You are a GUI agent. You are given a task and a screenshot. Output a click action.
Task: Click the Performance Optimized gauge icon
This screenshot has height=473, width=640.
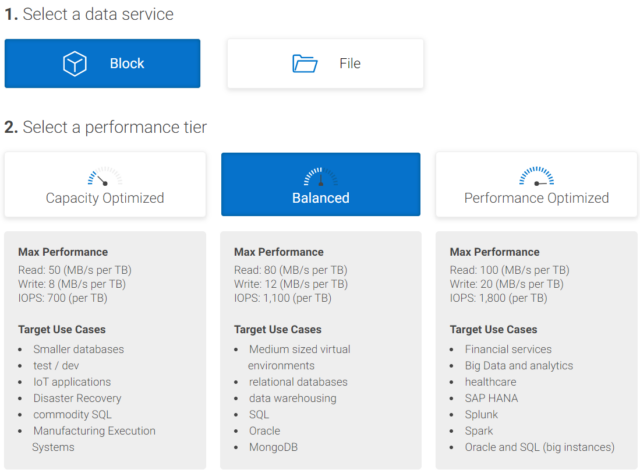536,176
